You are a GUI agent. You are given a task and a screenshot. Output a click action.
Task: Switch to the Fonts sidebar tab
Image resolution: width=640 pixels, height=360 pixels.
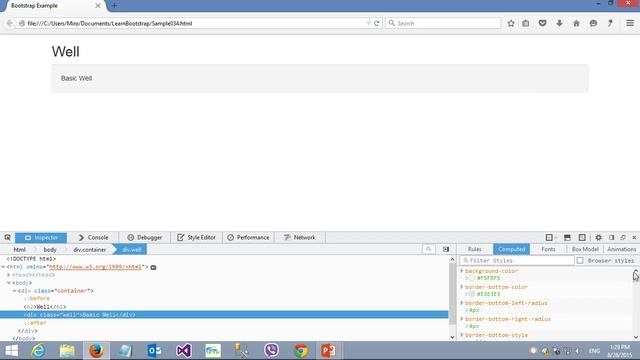point(548,249)
